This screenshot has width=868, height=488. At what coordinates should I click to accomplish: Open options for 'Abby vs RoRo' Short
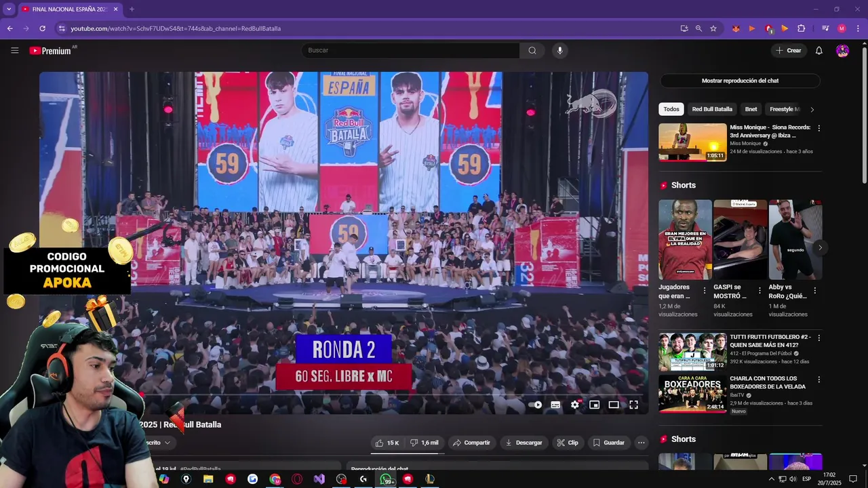(x=814, y=291)
